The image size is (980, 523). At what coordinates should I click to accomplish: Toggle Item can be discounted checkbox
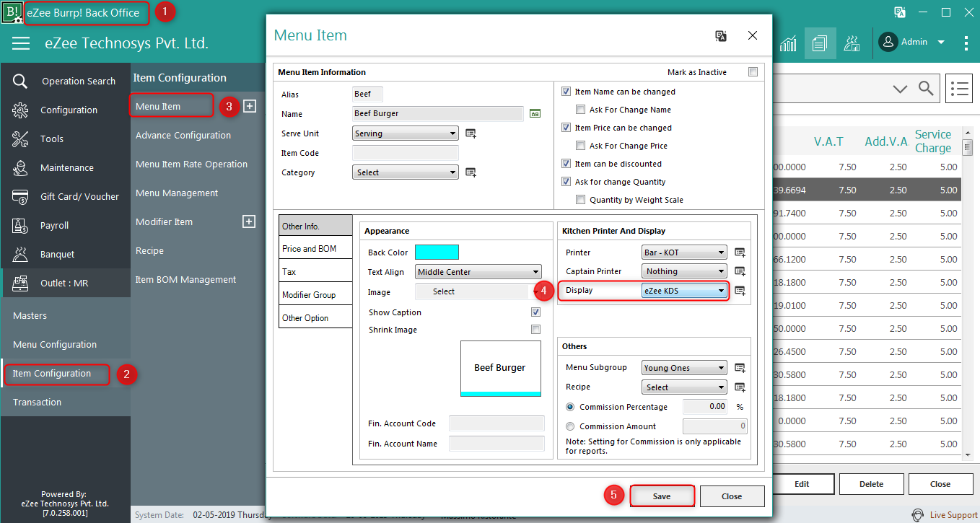[566, 164]
